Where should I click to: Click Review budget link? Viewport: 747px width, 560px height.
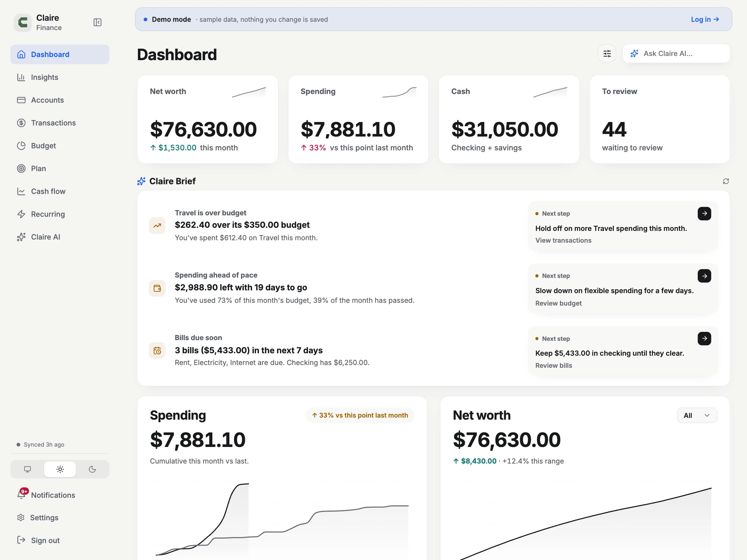tap(559, 303)
